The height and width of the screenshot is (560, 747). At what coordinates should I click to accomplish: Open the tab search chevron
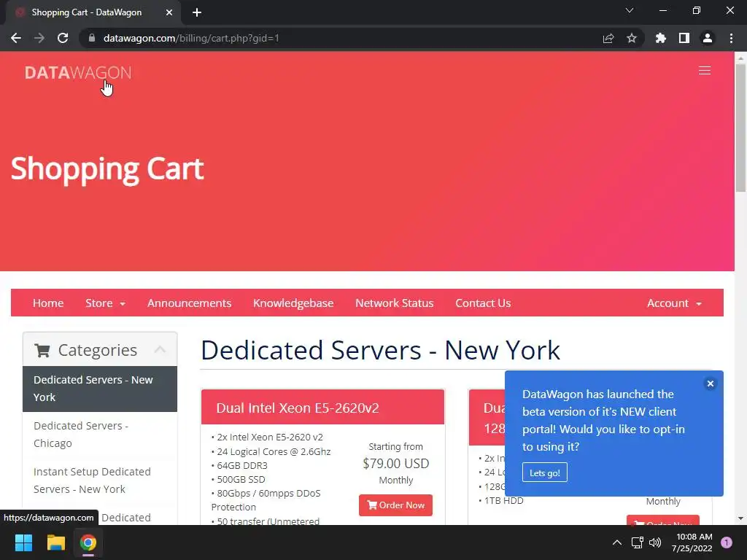click(630, 10)
